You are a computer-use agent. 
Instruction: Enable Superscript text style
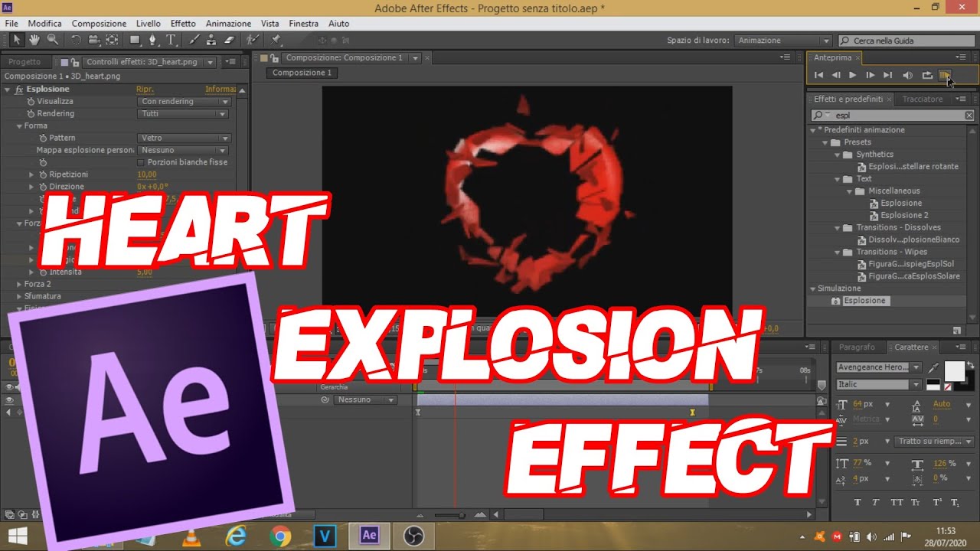pyautogui.click(x=936, y=502)
